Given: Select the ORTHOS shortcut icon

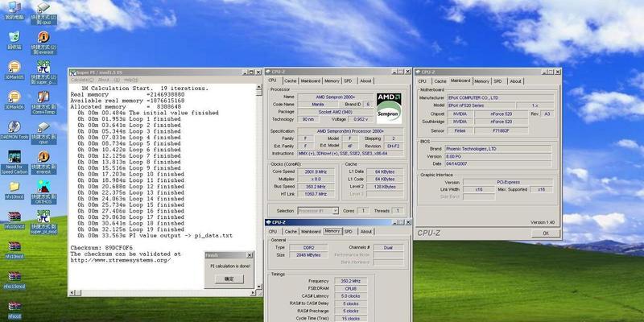Looking at the screenshot, I should click(x=43, y=192).
